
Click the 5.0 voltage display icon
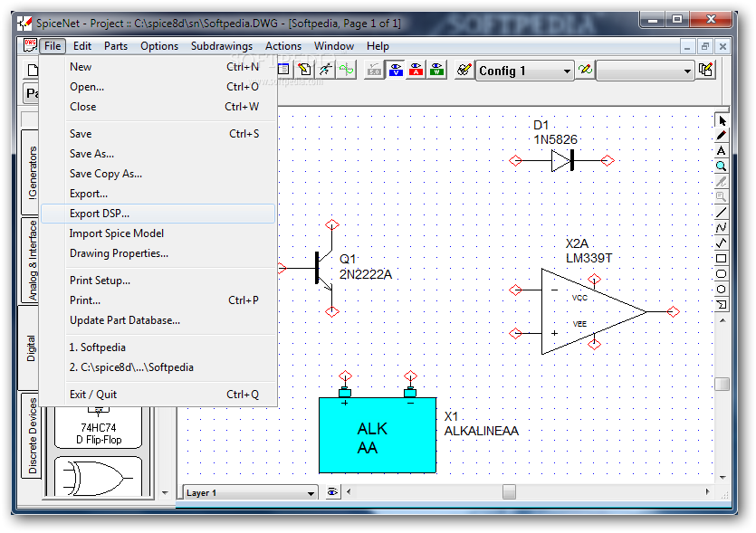point(374,70)
